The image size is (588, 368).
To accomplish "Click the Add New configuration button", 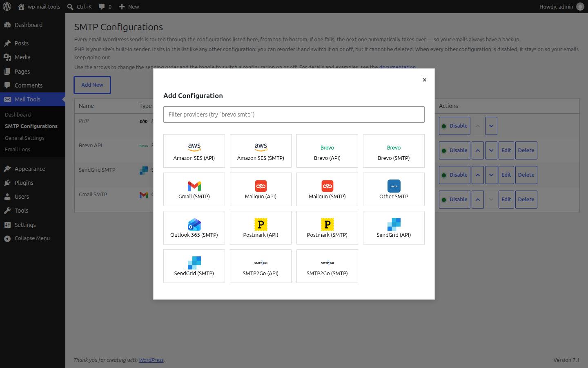I will point(92,85).
